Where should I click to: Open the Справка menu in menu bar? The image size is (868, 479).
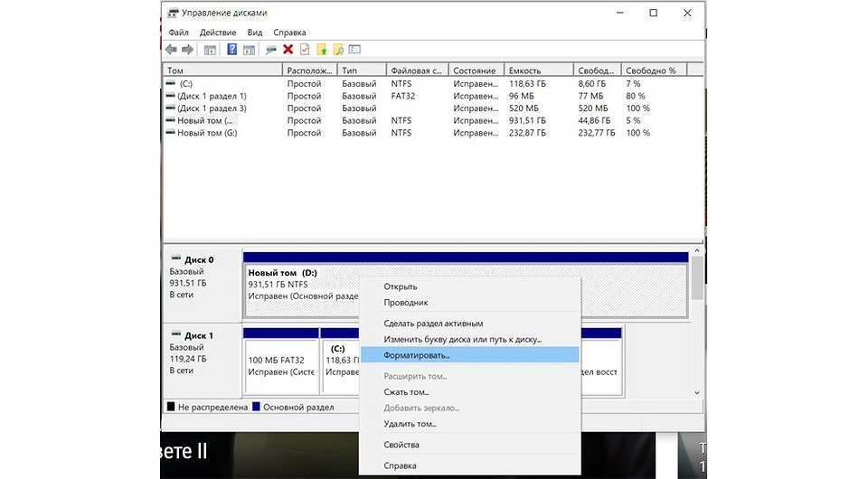click(x=289, y=32)
